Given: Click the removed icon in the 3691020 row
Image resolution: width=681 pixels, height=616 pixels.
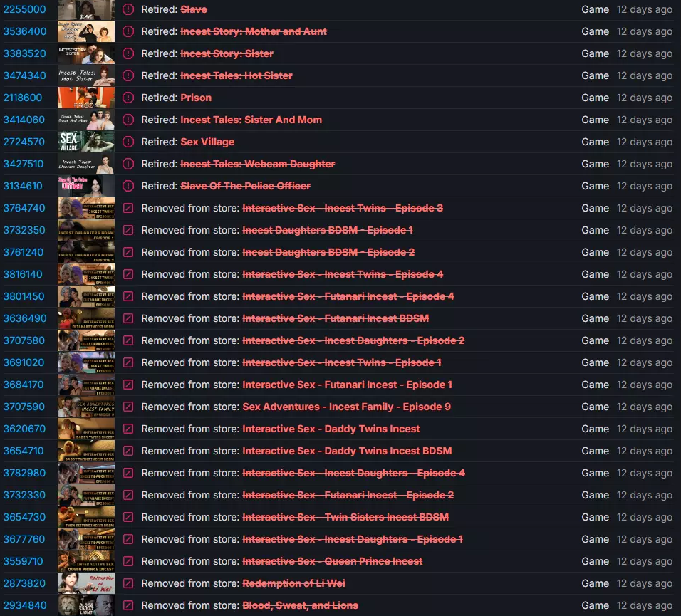Looking at the screenshot, I should click(128, 362).
